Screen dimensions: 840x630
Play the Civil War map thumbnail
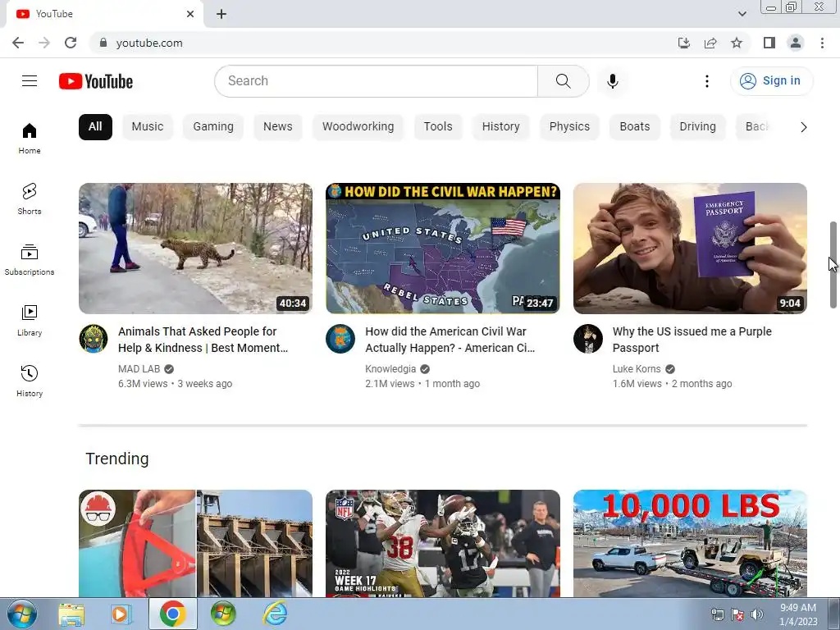point(443,249)
